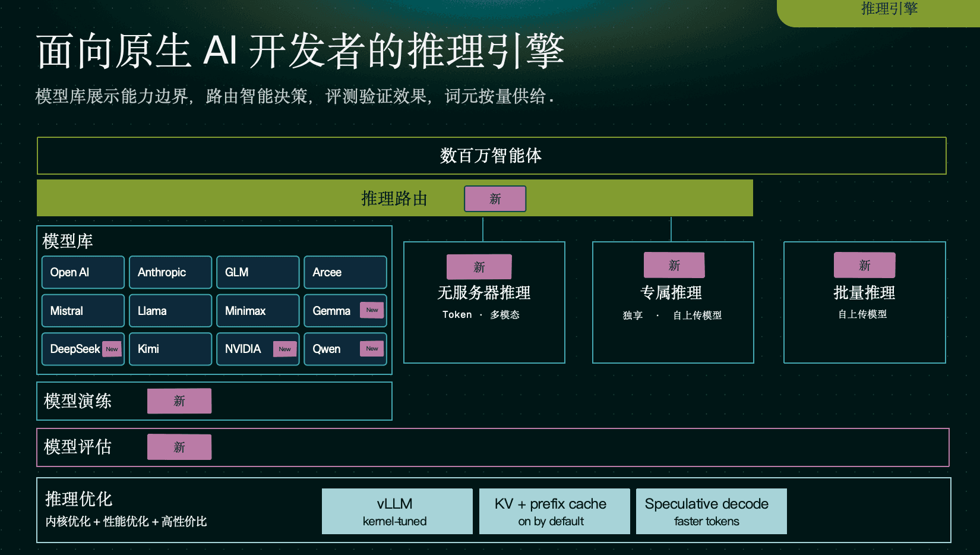
Task: Select the 数百万智能体 bar
Action: point(491,156)
